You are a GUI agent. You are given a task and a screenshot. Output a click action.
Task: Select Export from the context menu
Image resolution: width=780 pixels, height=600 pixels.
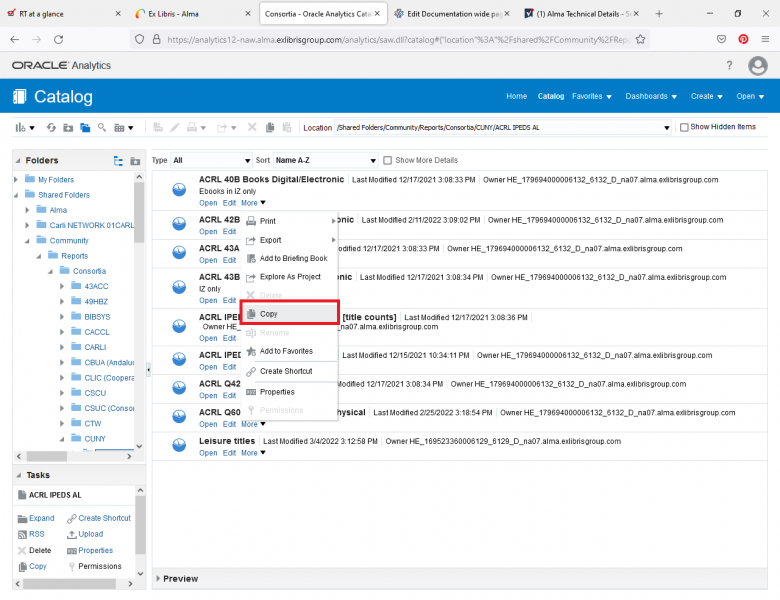pyautogui.click(x=290, y=240)
